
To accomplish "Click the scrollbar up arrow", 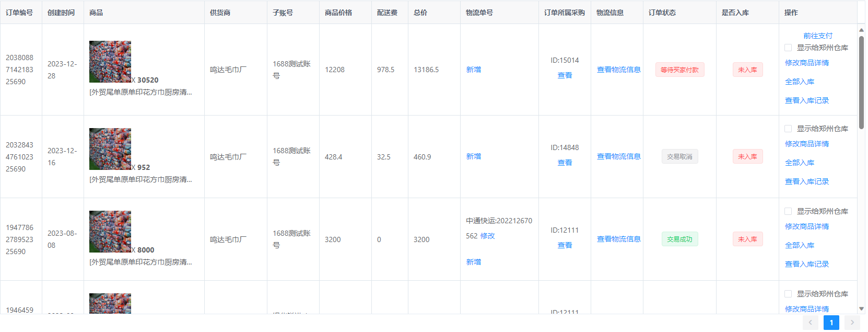I will [861, 30].
